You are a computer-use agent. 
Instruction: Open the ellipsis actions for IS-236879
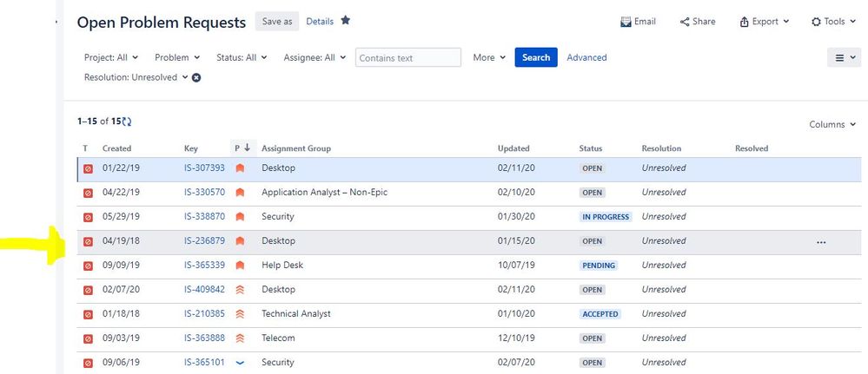tap(821, 242)
